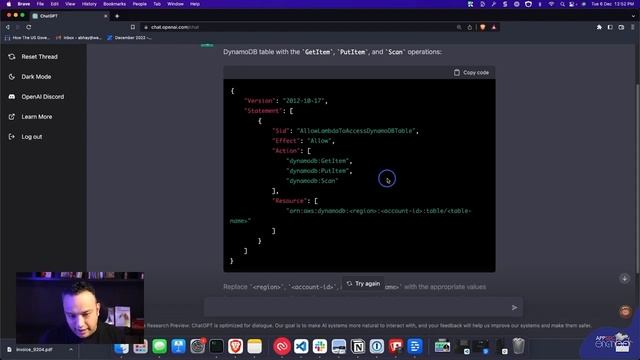Screen dimensions: 640x360
Task: Open the Brave wallet icon
Action: (621, 27)
